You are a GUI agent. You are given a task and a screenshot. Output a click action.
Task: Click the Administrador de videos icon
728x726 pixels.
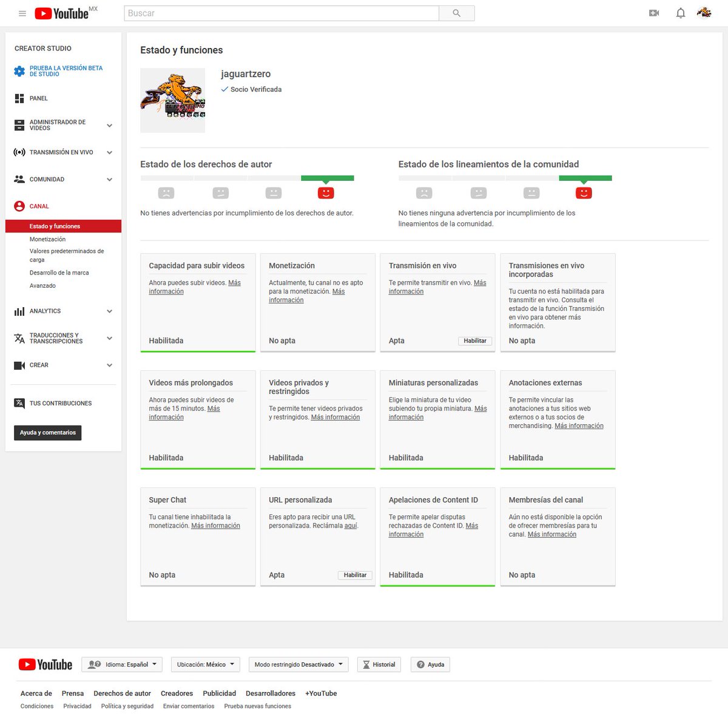coord(19,125)
